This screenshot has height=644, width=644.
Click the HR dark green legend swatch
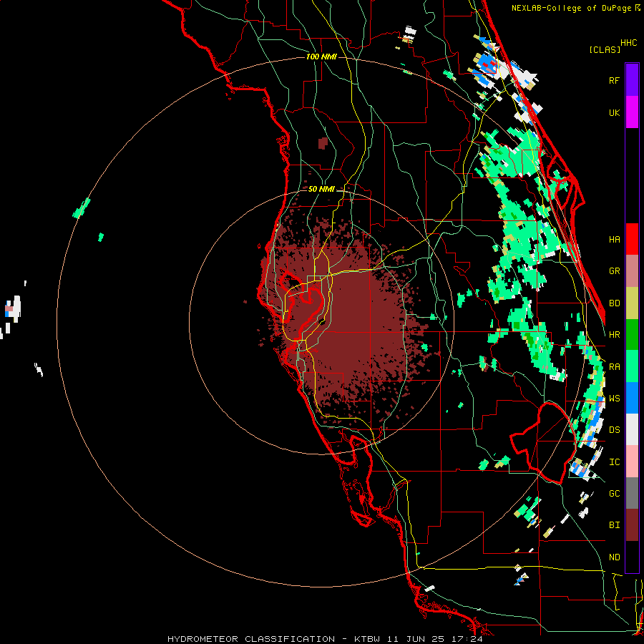tap(632, 335)
